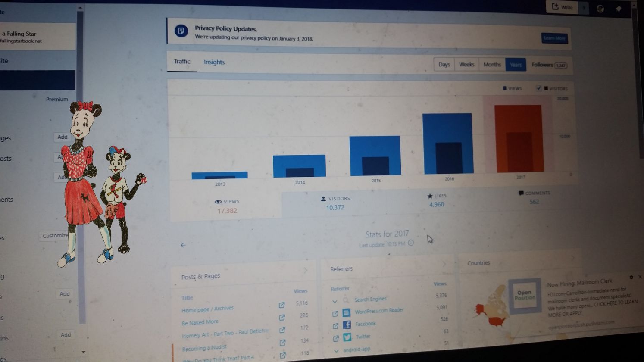The height and width of the screenshot is (362, 644).
Task: Click the Premium plan label
Action: 57,100
